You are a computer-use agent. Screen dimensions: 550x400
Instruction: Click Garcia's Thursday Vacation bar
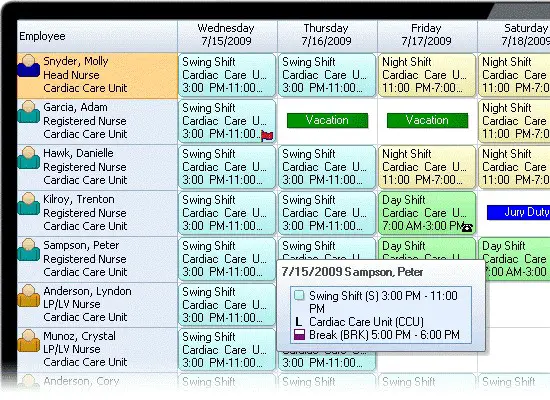(327, 120)
